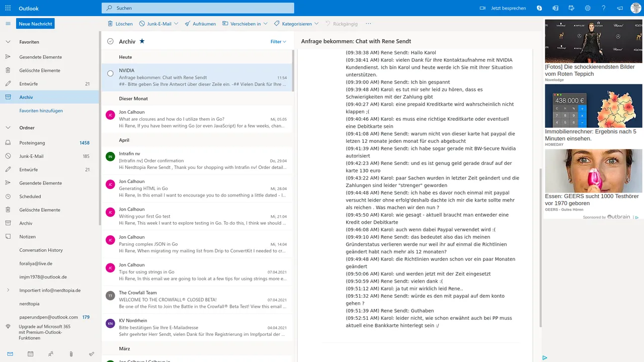Click the Rückgängig undo button
The height and width of the screenshot is (362, 644).
[341, 24]
